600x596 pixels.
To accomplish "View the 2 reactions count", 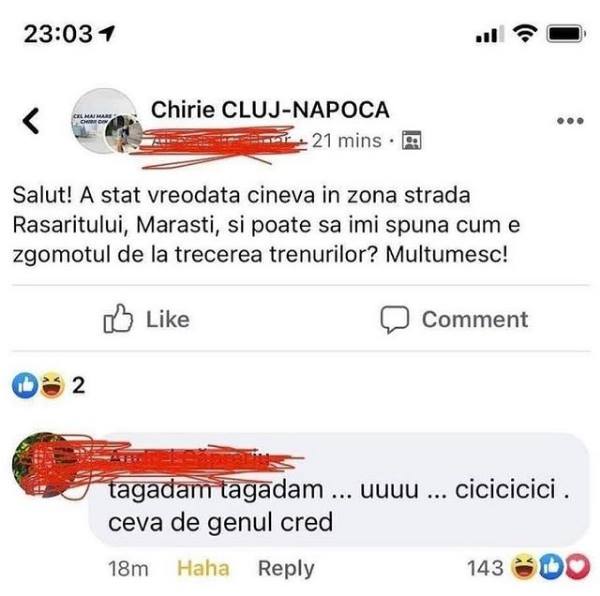I will click(x=78, y=385).
